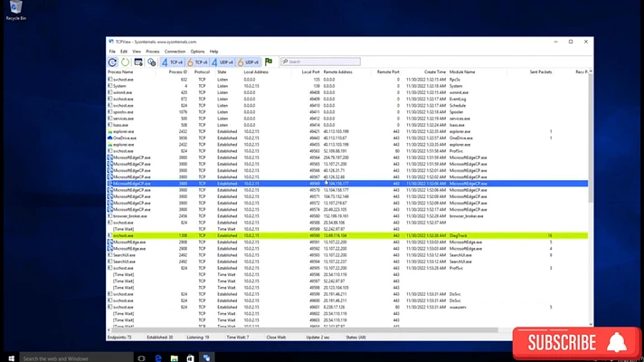Sort by the Process Name column header
Image resolution: width=644 pixels, height=362 pixels.
coord(121,71)
